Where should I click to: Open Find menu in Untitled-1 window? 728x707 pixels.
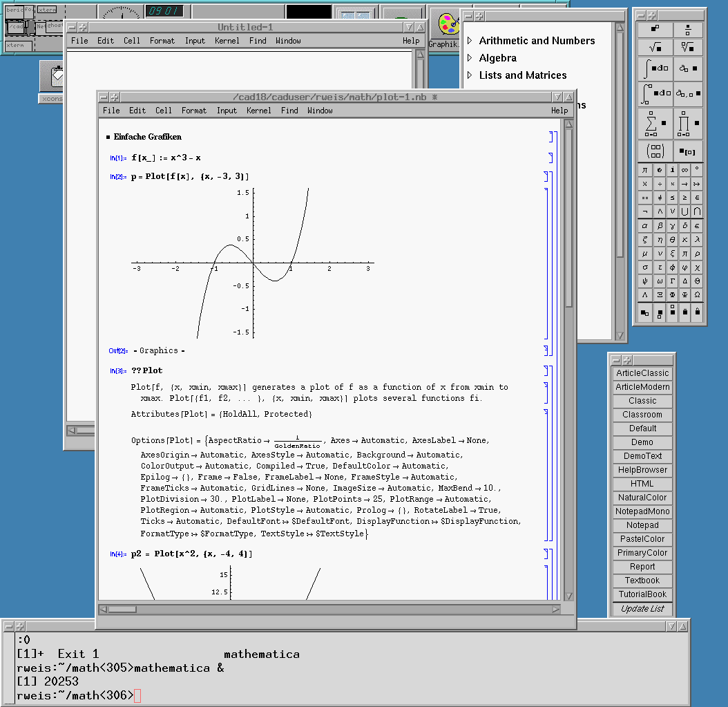[x=258, y=41]
